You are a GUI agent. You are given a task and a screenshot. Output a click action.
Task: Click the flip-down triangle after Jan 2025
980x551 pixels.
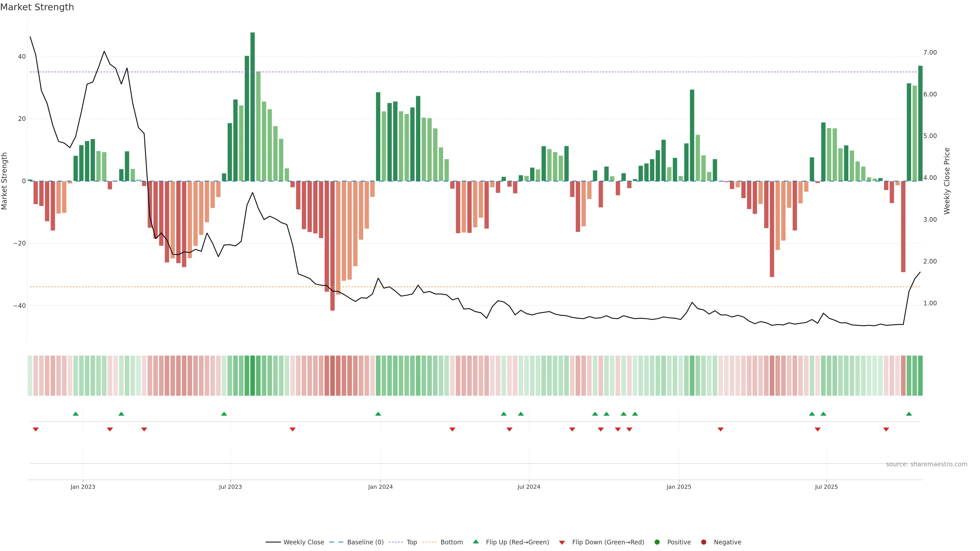click(x=720, y=429)
